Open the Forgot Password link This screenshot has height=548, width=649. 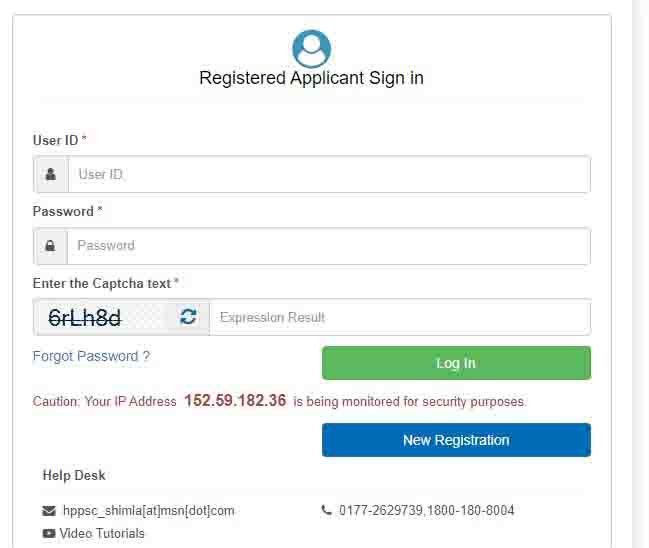(x=91, y=356)
